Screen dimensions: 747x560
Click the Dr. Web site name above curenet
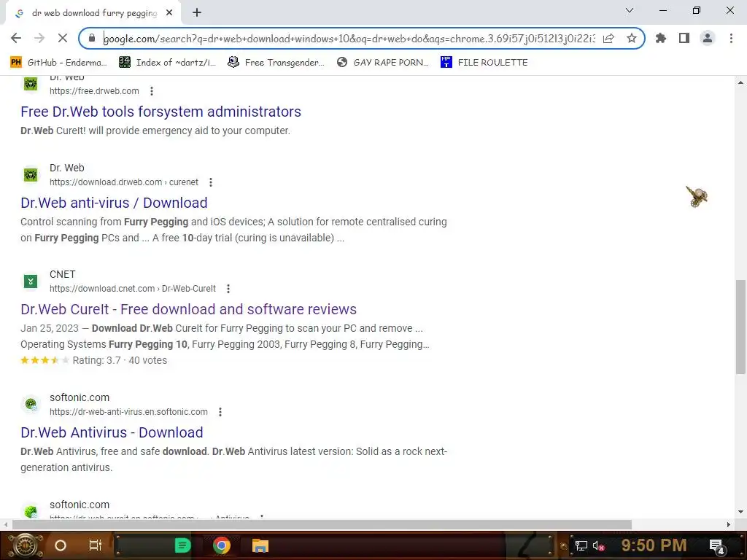coord(66,168)
